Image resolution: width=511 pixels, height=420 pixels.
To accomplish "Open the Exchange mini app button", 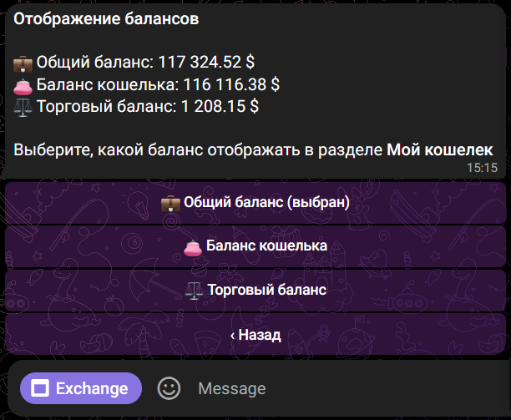I will pos(81,388).
